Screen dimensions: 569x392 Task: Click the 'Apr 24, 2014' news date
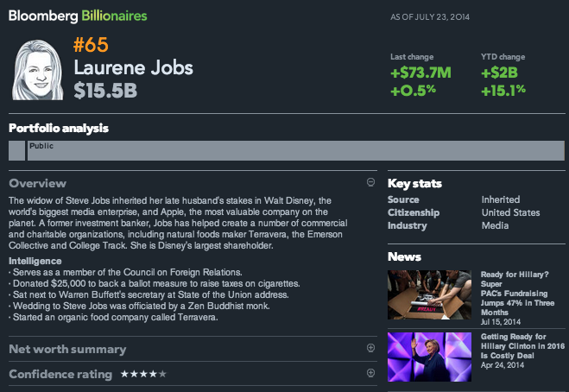(x=503, y=365)
